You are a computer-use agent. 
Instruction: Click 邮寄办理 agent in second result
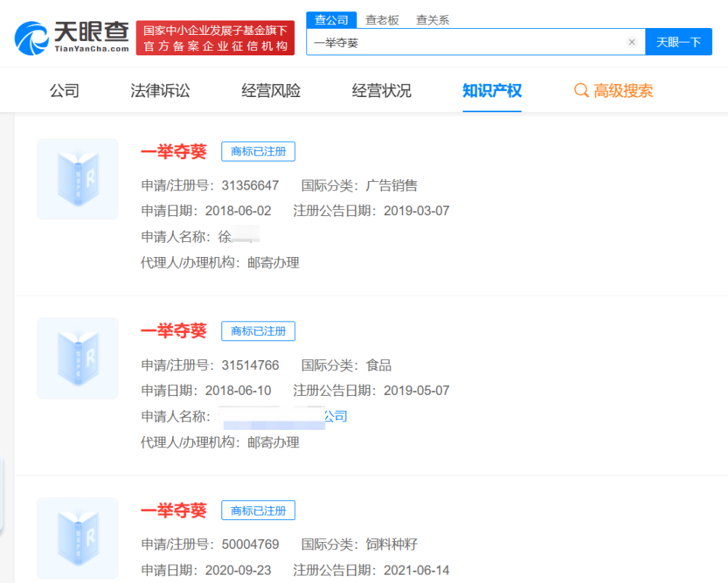pos(274,442)
